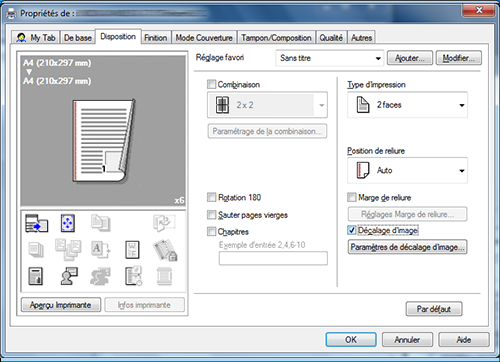This screenshot has width=500, height=362.
Task: Toggle the Marge de reliure checkbox
Action: [352, 197]
